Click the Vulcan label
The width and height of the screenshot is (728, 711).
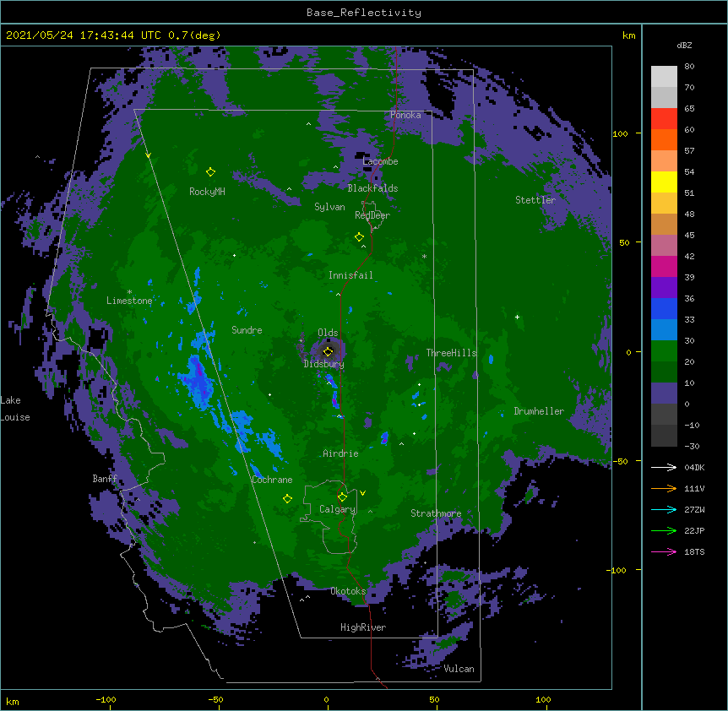coord(459,669)
